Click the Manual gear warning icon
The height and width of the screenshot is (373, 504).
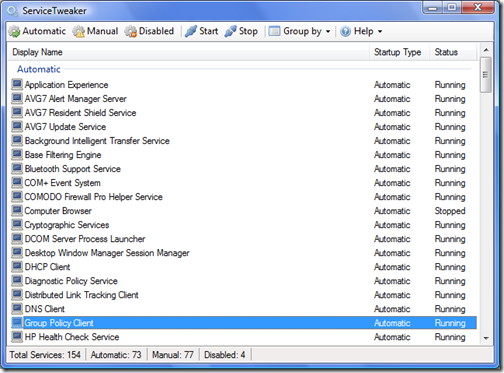(x=79, y=31)
